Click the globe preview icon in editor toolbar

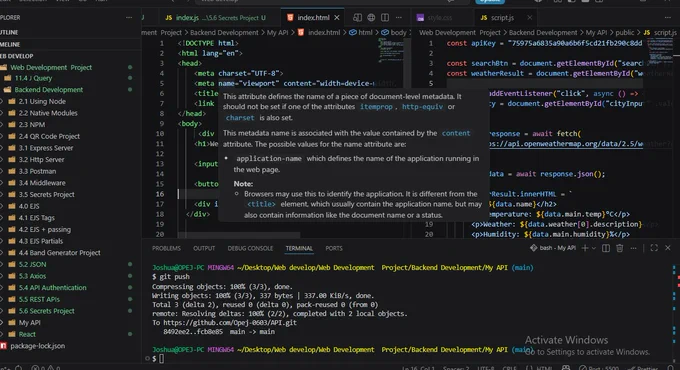coord(371,17)
